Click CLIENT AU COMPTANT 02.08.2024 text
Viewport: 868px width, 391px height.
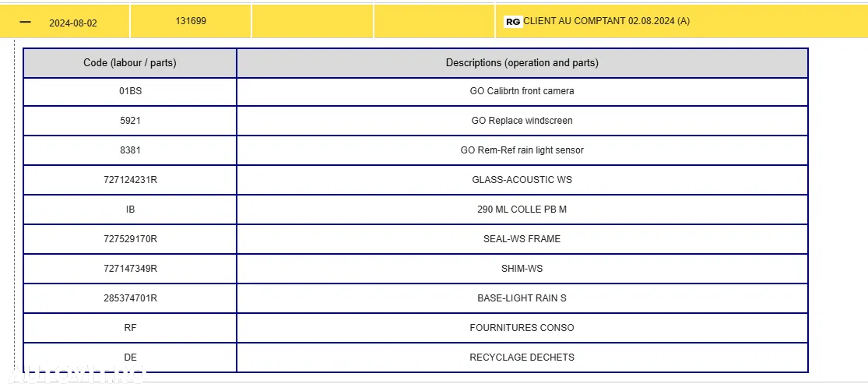[x=606, y=21]
